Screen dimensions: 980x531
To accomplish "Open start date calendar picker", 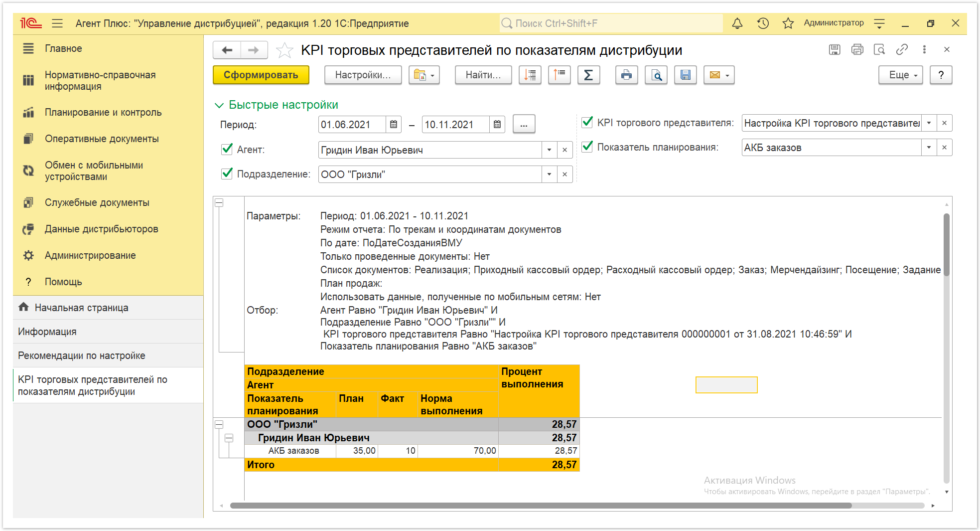I will tap(394, 125).
